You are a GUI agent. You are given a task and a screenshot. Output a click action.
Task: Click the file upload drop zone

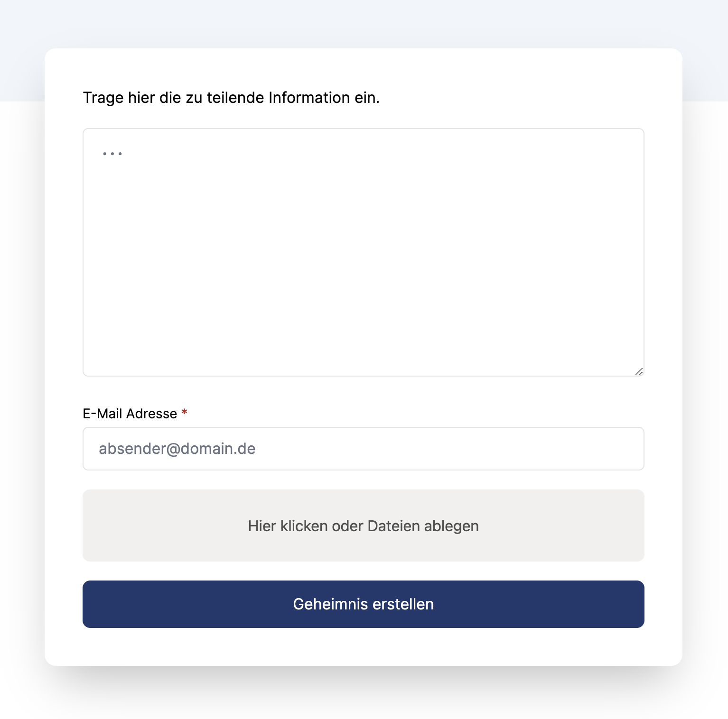(363, 525)
